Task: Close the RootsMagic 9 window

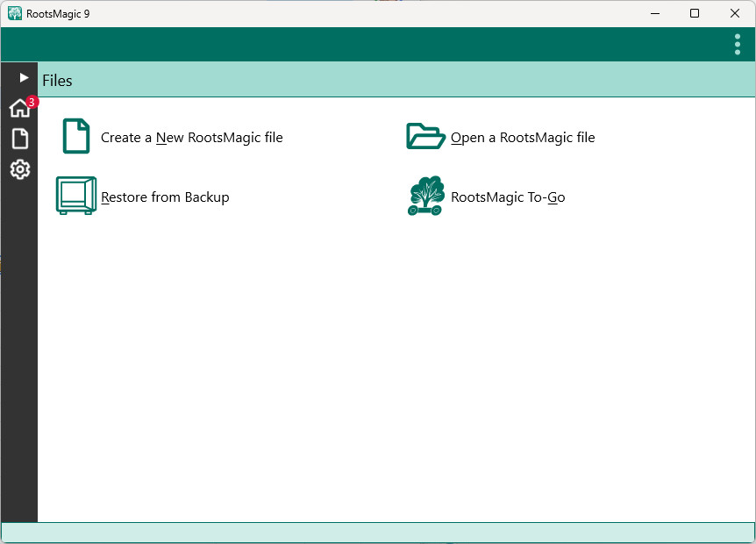Action: click(x=735, y=13)
